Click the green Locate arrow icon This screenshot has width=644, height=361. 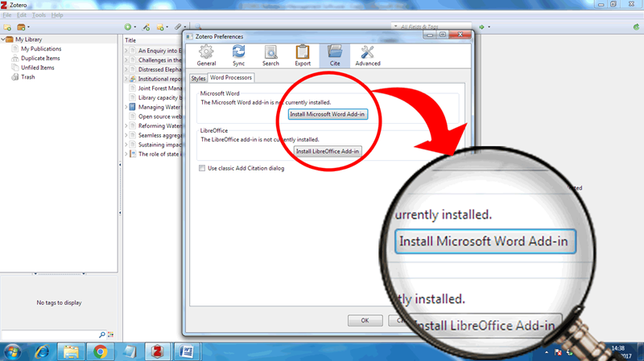point(481,27)
